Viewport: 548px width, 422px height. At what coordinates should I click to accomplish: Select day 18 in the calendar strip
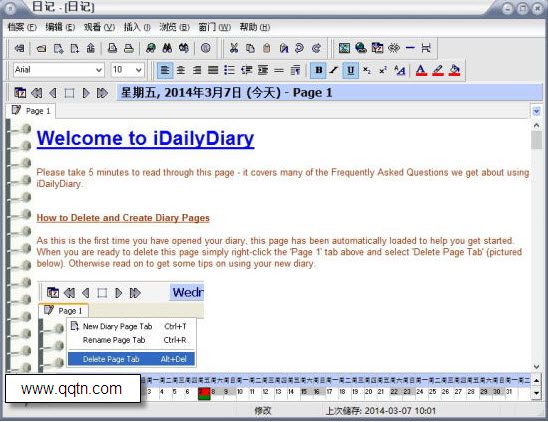point(342,392)
